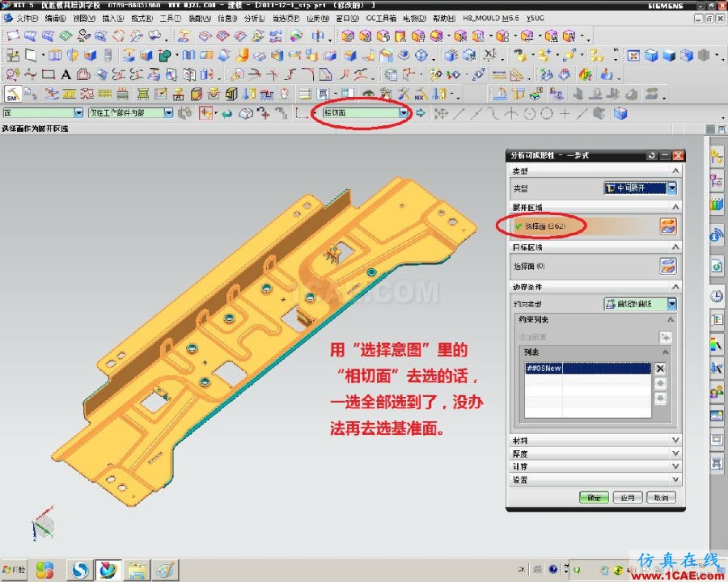Screen dimensions: 728x582
Task: Expand the 计算 section
Action: click(x=675, y=466)
